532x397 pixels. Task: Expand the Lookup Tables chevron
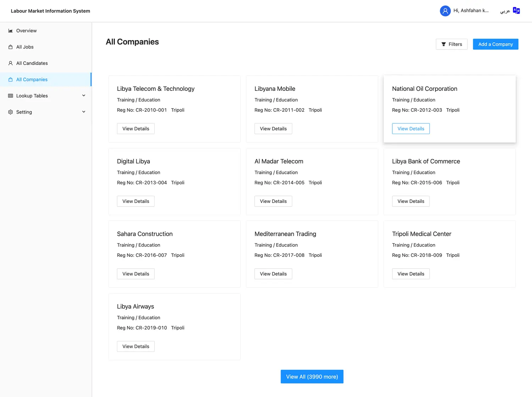(84, 96)
